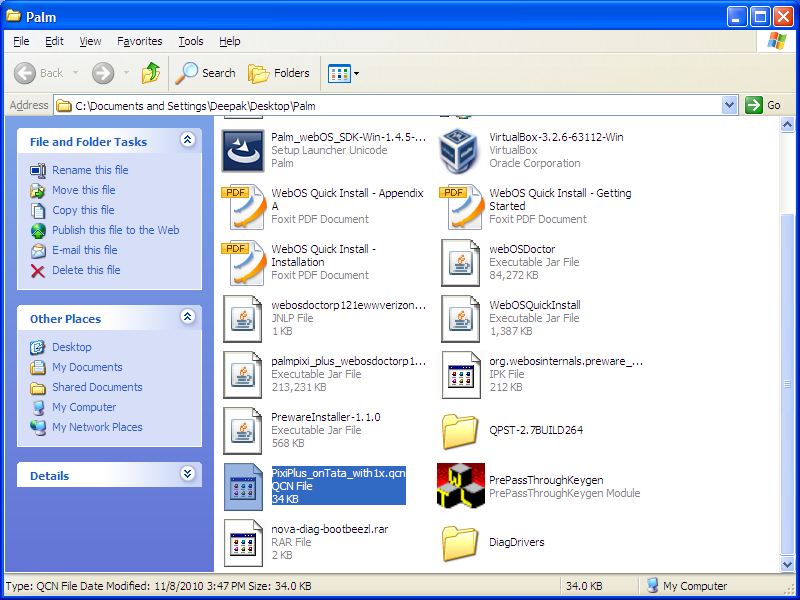Expand the Details panel
The image size is (800, 600).
tap(187, 474)
